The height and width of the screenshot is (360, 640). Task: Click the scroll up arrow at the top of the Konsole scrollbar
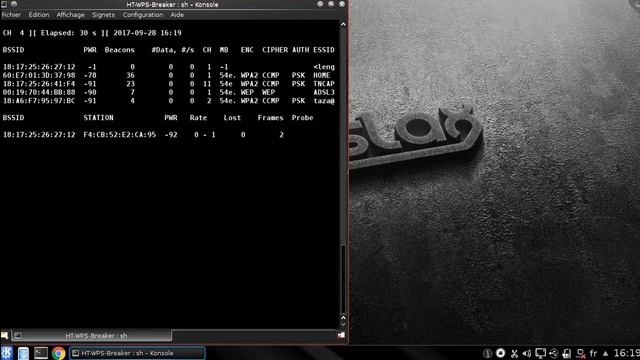point(343,24)
